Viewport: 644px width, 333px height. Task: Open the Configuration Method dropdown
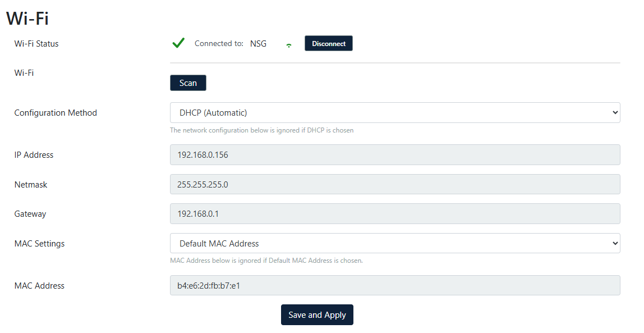click(394, 113)
